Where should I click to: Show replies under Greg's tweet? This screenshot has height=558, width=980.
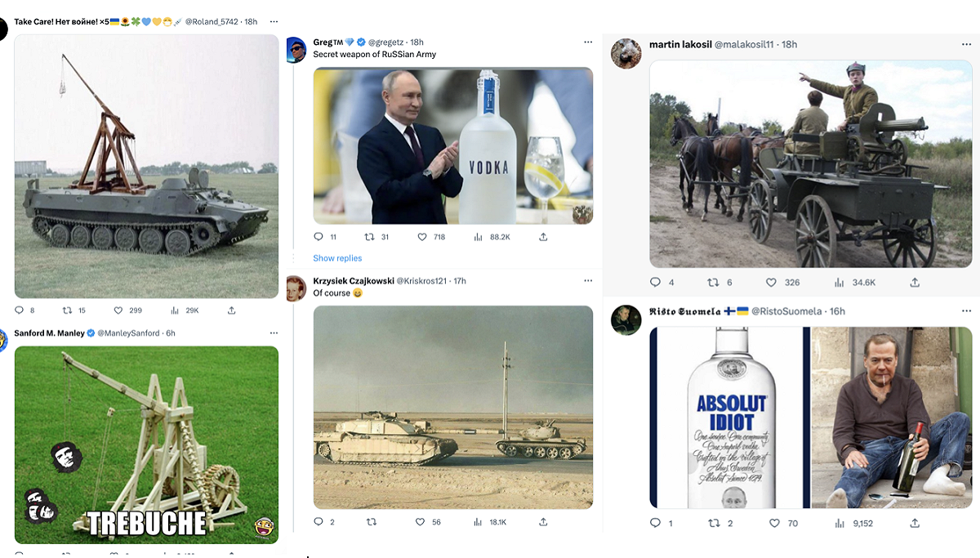click(337, 258)
